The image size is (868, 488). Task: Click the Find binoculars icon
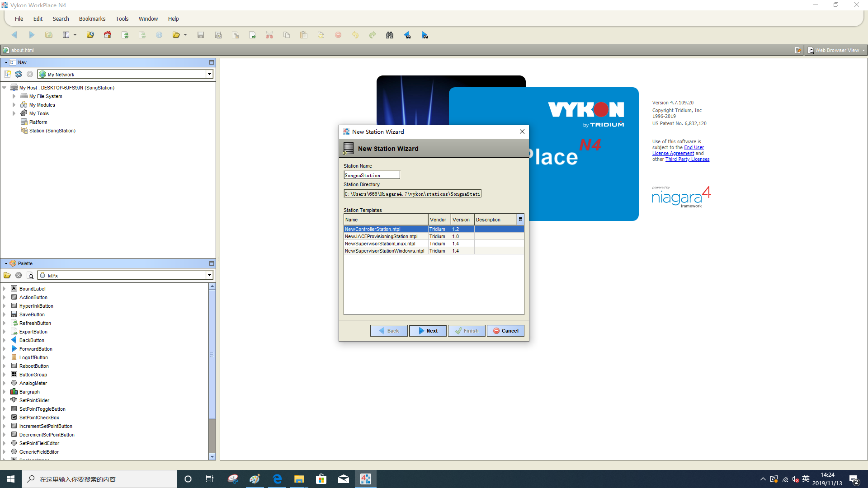click(x=389, y=35)
